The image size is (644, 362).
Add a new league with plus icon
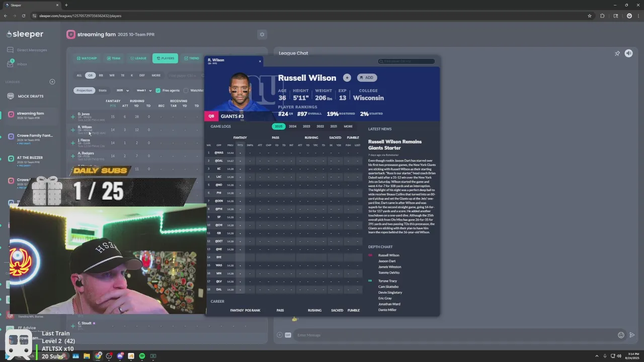tap(52, 81)
